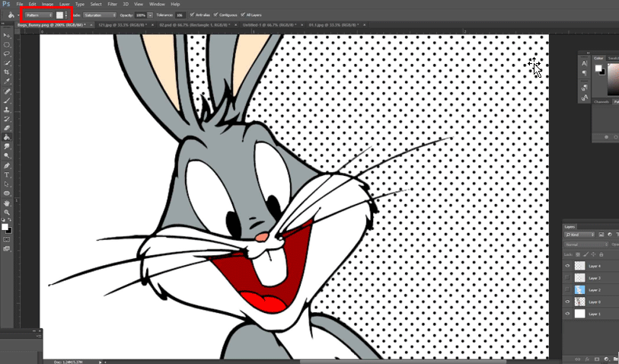Select the Crop tool
The height and width of the screenshot is (364, 619).
click(x=7, y=72)
